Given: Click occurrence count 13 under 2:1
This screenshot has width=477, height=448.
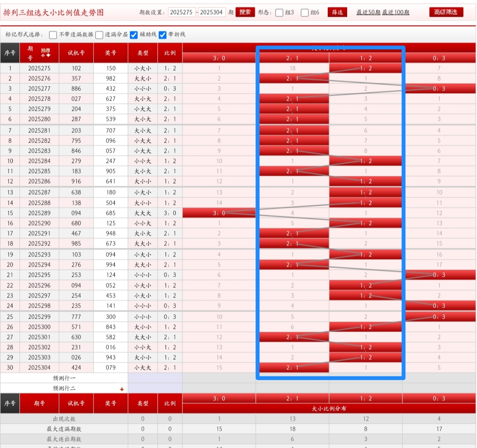Looking at the screenshot, I should pos(292,419).
